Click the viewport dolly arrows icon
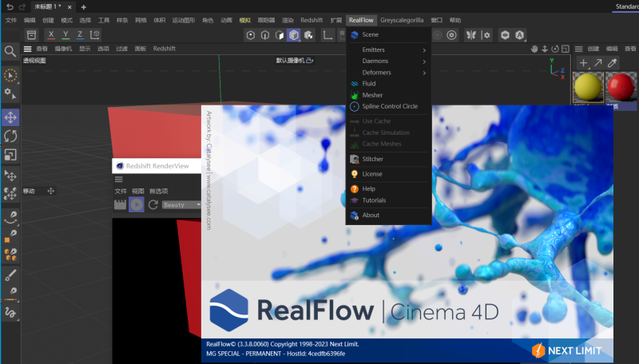The height and width of the screenshot is (364, 639). [x=545, y=49]
